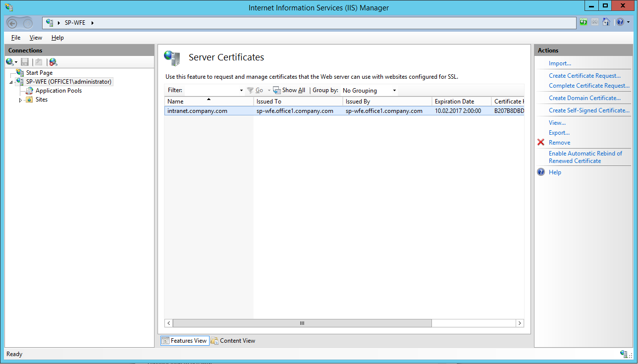
Task: Click Issued To cell sp-wfe.office1.company.com
Action: (295, 111)
